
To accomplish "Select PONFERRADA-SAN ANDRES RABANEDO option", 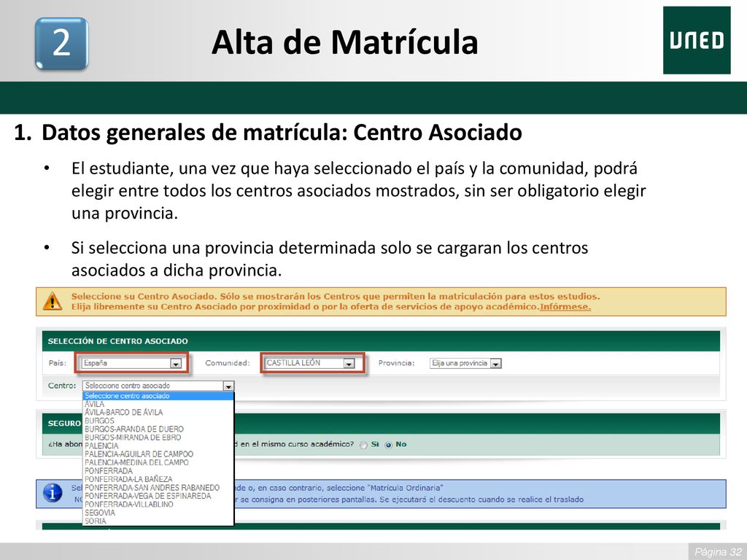I will tap(158, 488).
